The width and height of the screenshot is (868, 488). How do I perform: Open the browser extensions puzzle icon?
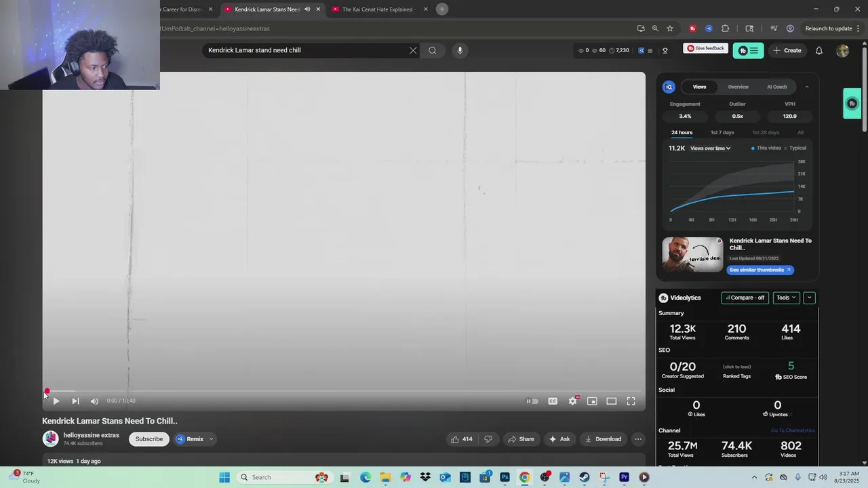coord(726,28)
